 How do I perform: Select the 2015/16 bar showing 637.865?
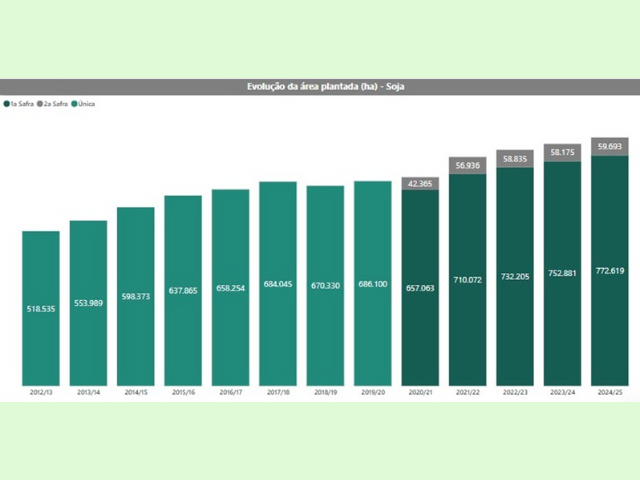click(x=183, y=290)
